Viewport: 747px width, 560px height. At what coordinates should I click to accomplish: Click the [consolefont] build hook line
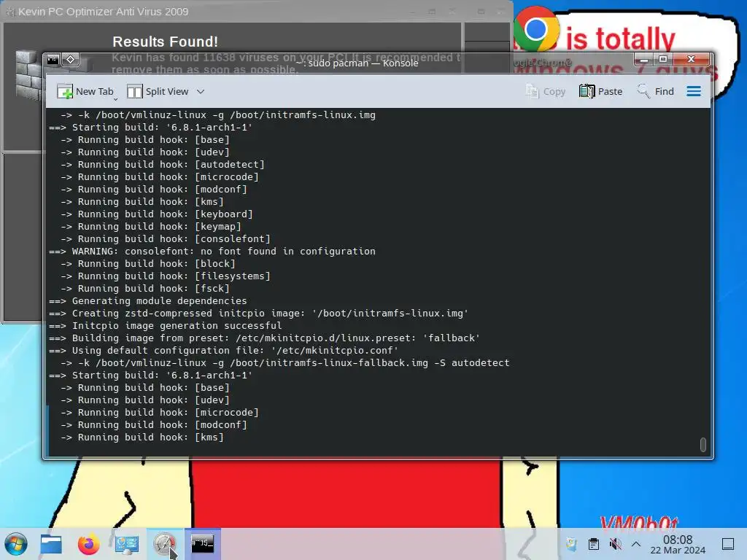[x=166, y=238]
